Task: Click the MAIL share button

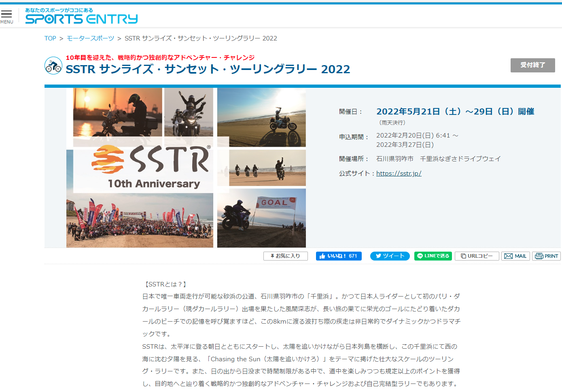Action: 515,256
